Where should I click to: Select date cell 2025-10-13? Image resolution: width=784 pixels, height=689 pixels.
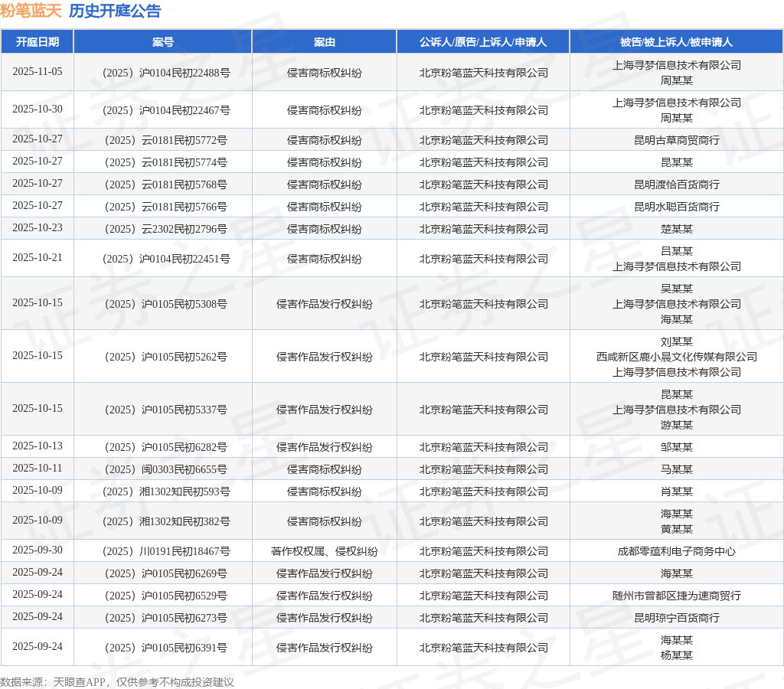38,446
